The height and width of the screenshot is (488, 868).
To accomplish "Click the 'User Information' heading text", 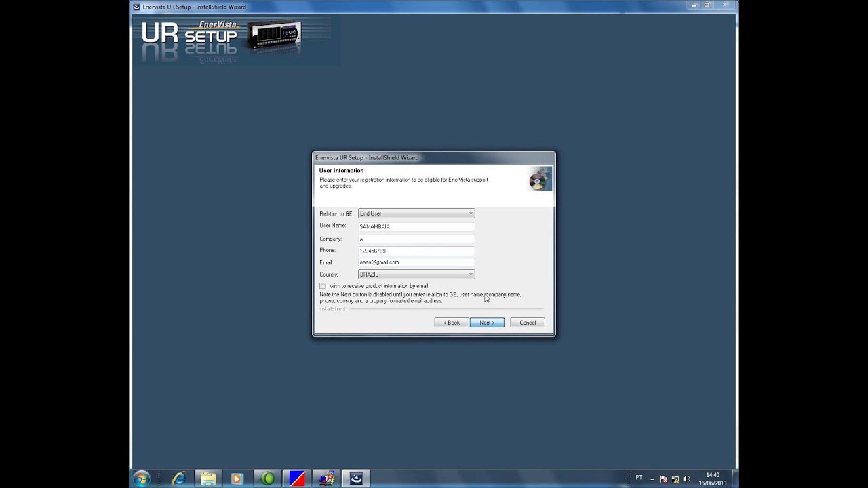I will (341, 171).
